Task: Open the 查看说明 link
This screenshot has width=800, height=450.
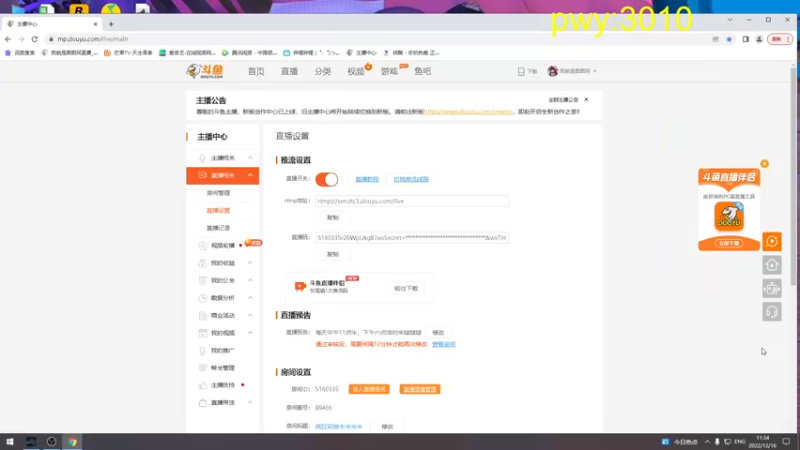Action: pyautogui.click(x=443, y=344)
